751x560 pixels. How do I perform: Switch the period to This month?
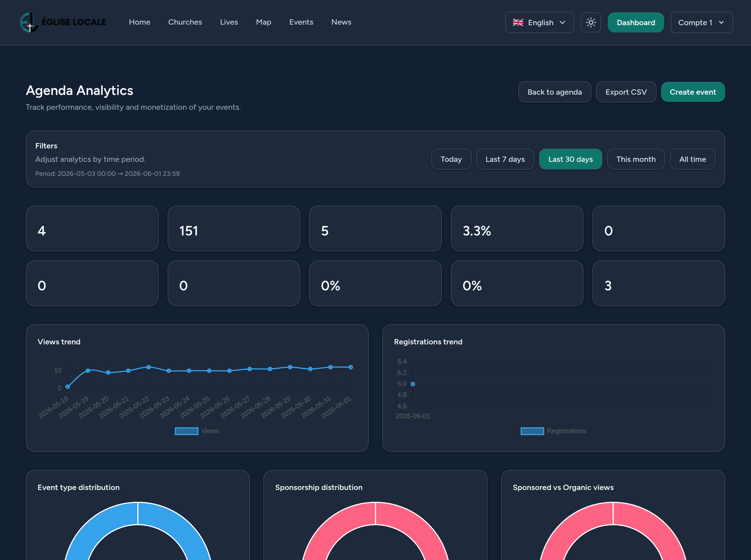point(636,159)
